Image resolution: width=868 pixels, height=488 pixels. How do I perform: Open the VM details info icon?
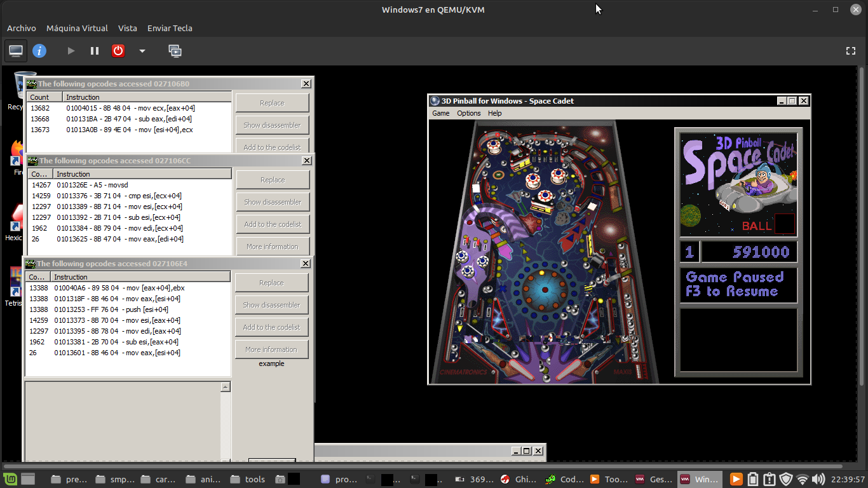click(x=39, y=51)
